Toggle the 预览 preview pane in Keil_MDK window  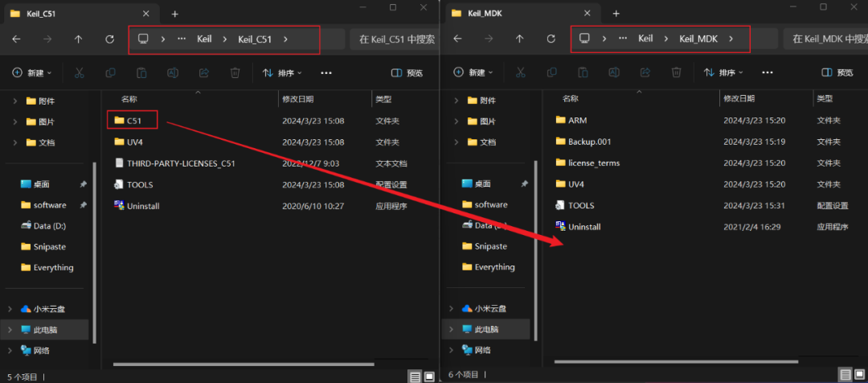[837, 72]
